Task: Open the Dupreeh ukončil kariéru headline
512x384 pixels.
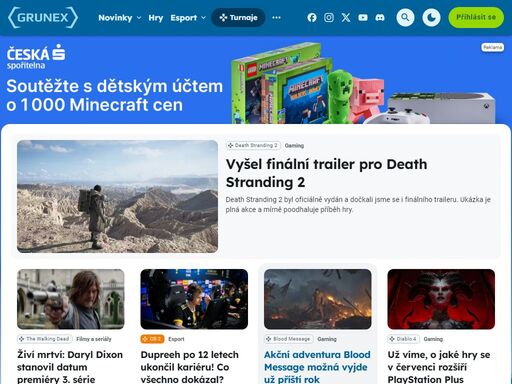Action: (x=190, y=367)
